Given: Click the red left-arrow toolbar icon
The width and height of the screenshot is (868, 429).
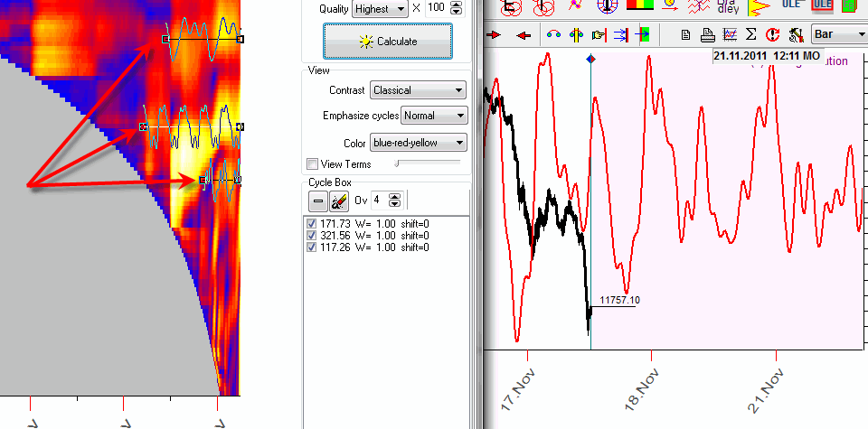Looking at the screenshot, I should [x=523, y=35].
